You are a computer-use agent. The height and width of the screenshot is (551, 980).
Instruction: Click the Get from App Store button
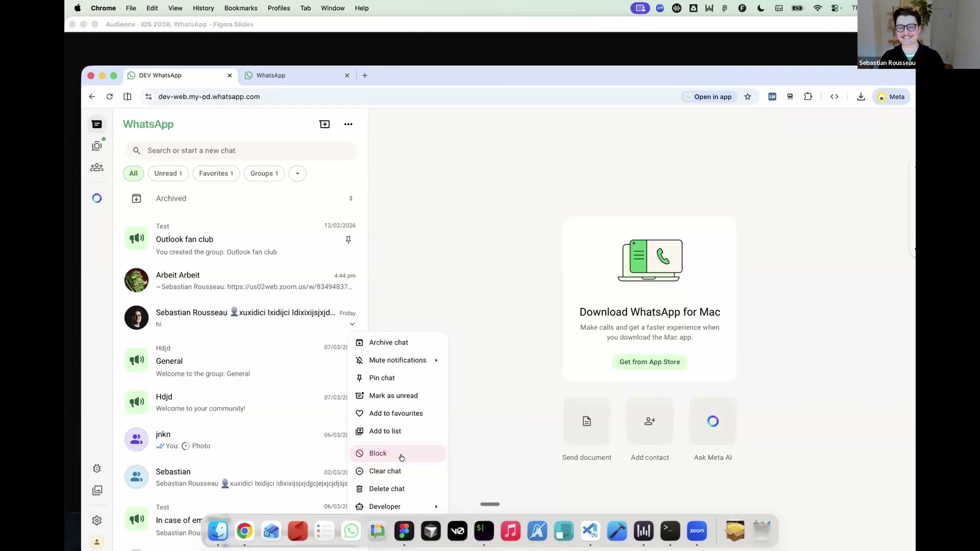(x=649, y=362)
